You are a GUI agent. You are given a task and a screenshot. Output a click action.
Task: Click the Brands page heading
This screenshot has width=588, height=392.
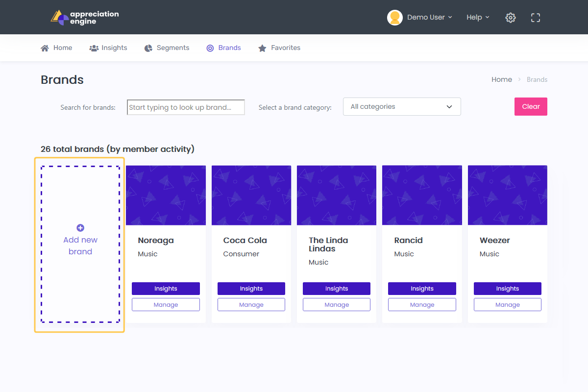tap(62, 80)
